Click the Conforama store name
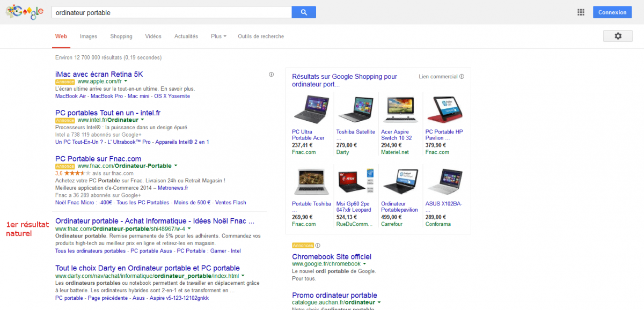 point(438,224)
